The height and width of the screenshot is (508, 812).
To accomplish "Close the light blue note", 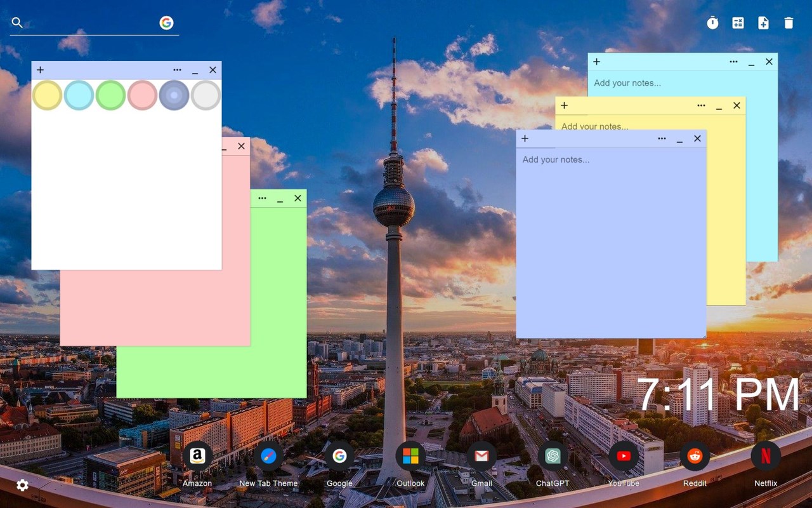I will 769,62.
